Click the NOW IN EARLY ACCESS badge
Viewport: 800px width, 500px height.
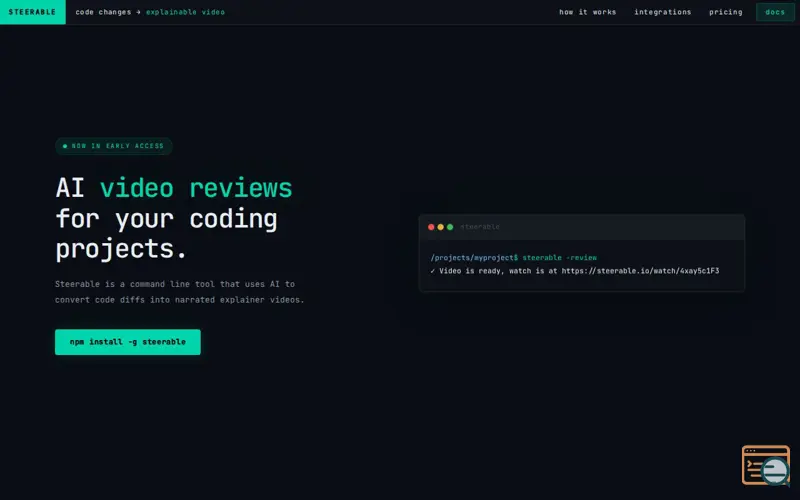114,146
